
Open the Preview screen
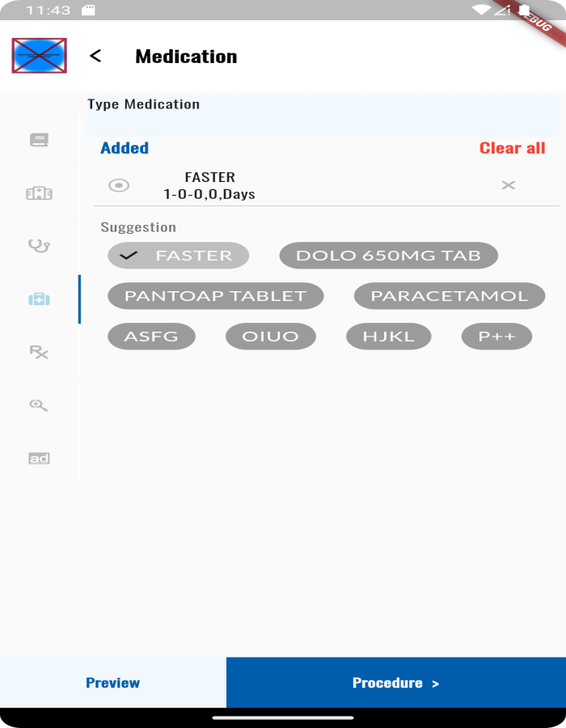(x=112, y=682)
